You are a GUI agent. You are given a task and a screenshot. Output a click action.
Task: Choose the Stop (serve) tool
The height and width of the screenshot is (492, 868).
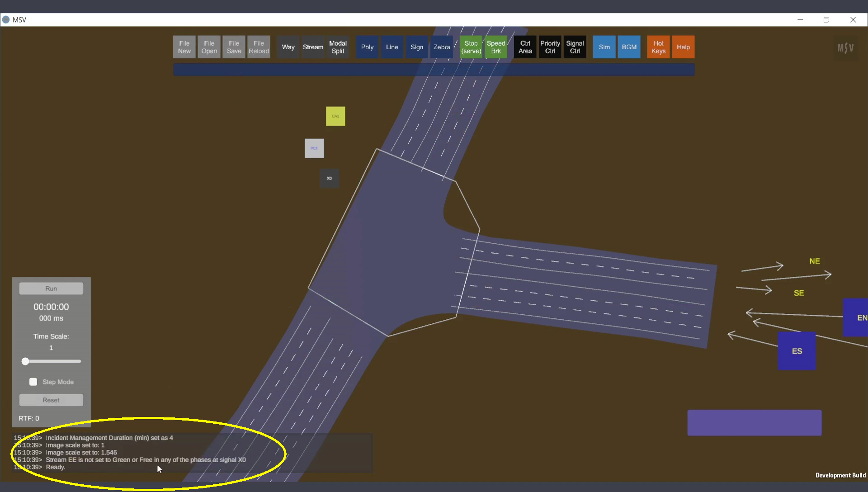471,47
